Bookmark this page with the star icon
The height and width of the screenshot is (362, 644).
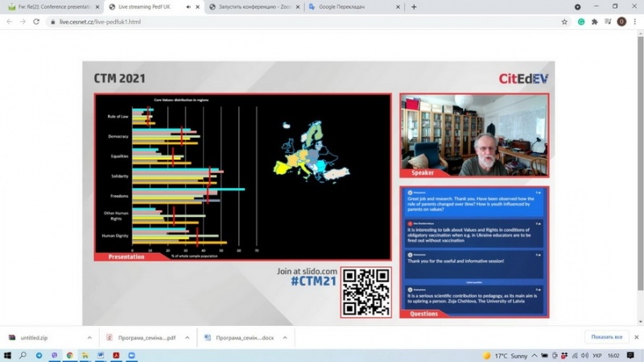click(x=564, y=22)
